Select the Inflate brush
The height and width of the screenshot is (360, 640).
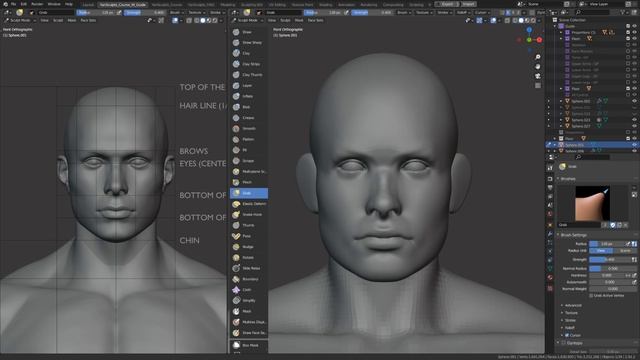click(x=249, y=96)
